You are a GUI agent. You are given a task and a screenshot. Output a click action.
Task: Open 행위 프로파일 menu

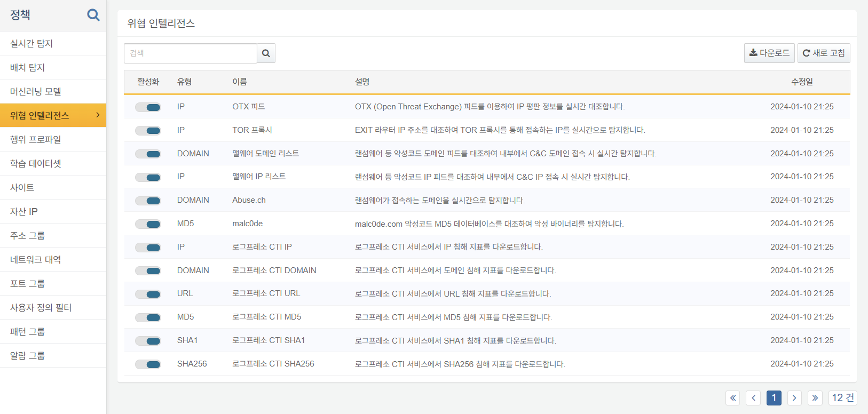[x=53, y=139]
